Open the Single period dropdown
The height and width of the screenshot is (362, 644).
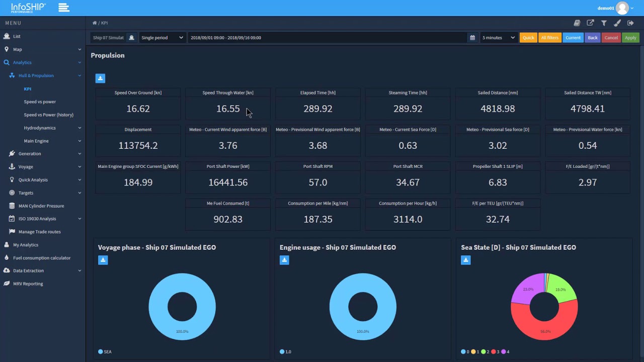click(x=162, y=38)
